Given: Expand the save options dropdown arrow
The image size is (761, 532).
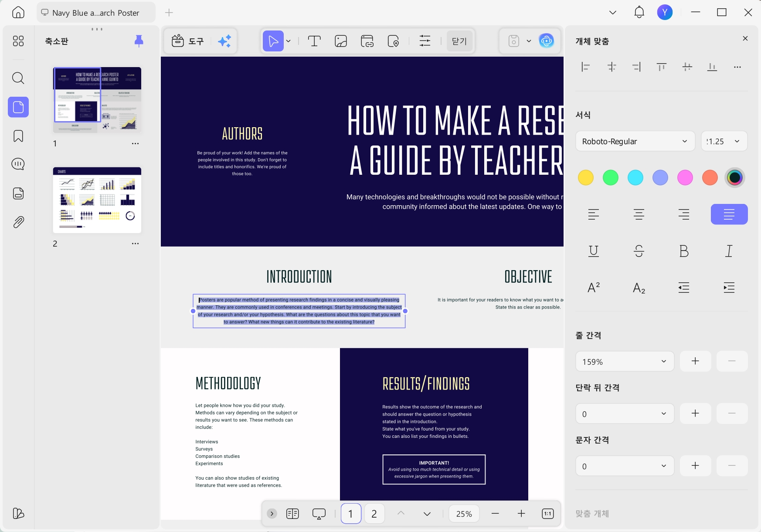Looking at the screenshot, I should [529, 41].
